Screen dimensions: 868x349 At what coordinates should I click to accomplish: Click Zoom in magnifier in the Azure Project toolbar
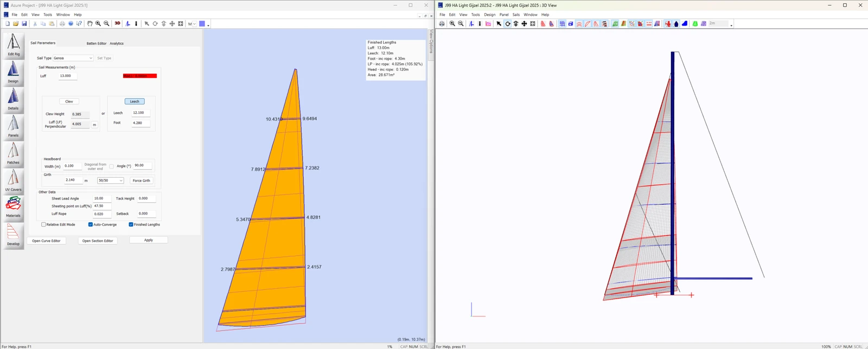pyautogui.click(x=98, y=24)
